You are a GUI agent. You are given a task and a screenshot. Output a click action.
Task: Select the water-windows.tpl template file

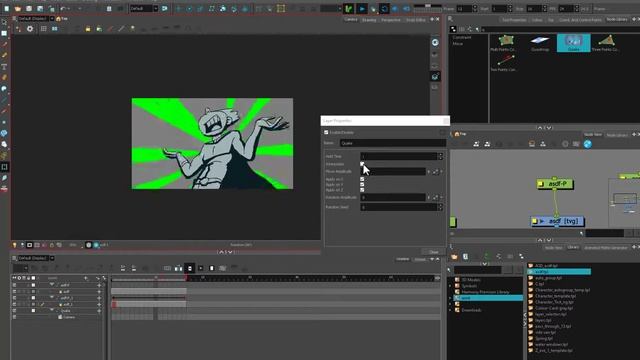(x=551, y=344)
